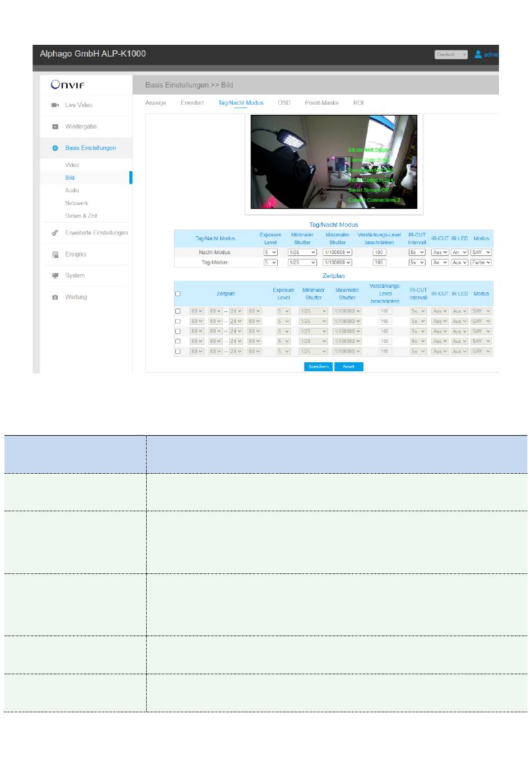Open the Ereignis menu entry

tap(76, 254)
